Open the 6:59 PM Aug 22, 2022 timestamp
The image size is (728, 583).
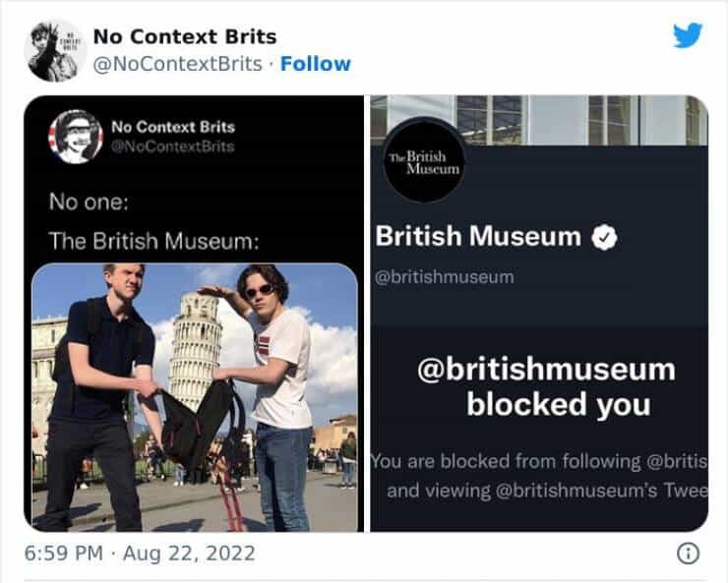tap(140, 554)
